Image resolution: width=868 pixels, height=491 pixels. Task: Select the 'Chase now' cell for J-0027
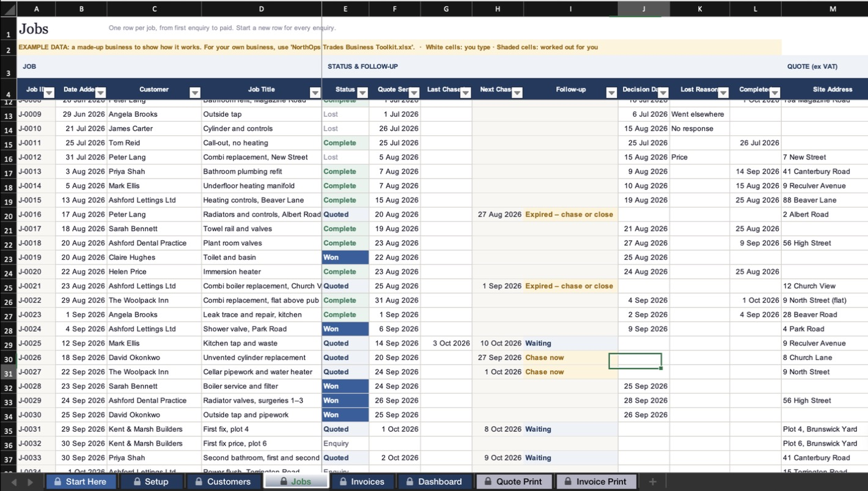[x=571, y=372]
